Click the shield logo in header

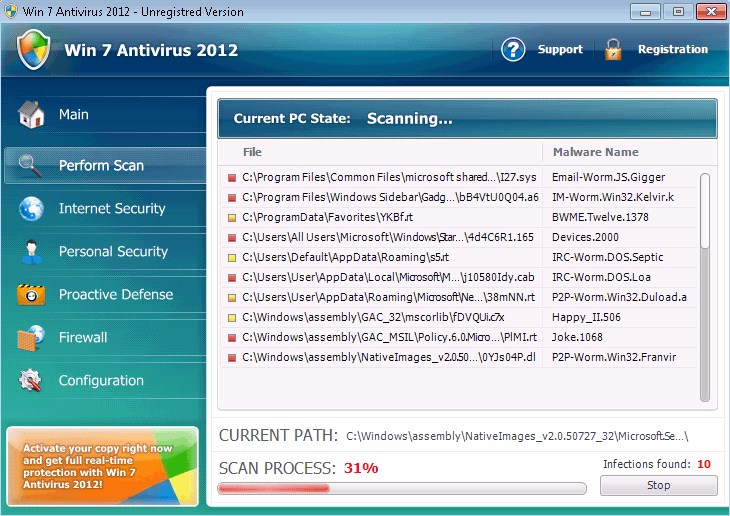33,50
